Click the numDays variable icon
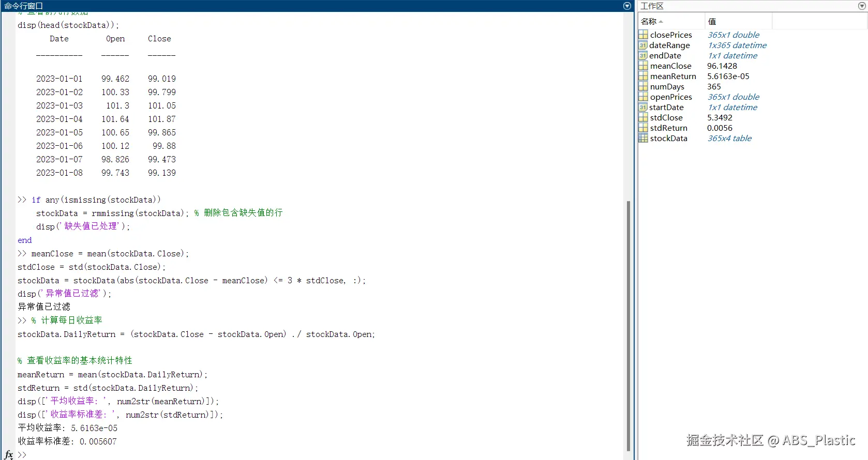 coord(643,86)
